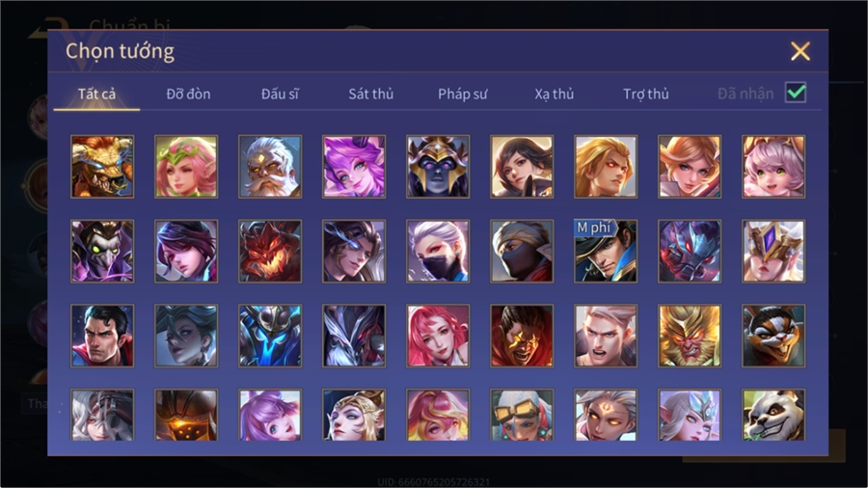Open the Đấu sĩ tab
The image size is (868, 488).
(x=280, y=95)
